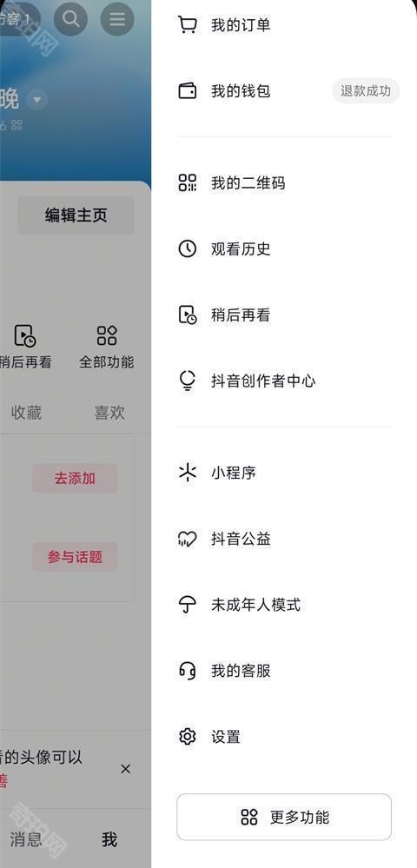
Task: Open the lightbulb icon 抖音创作者中心
Action: [x=187, y=381]
